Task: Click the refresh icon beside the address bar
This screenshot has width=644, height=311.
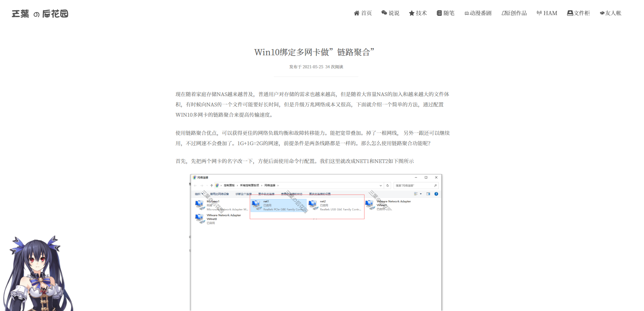Action: (387, 185)
